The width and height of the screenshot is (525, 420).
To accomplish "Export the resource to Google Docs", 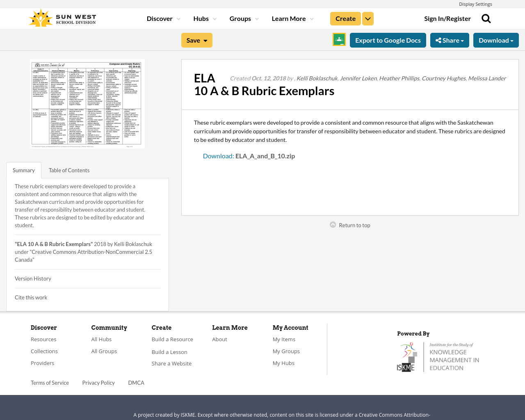I will point(388,39).
